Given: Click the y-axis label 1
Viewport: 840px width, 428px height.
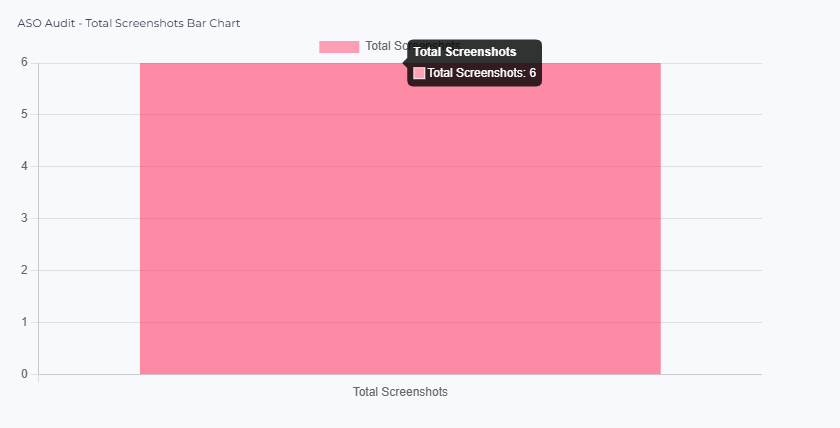Looking at the screenshot, I should tap(24, 322).
